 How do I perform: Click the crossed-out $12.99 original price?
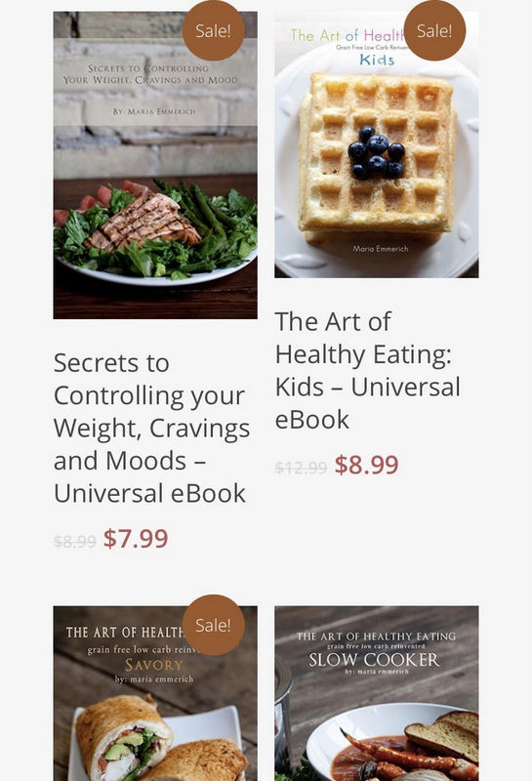point(301,468)
